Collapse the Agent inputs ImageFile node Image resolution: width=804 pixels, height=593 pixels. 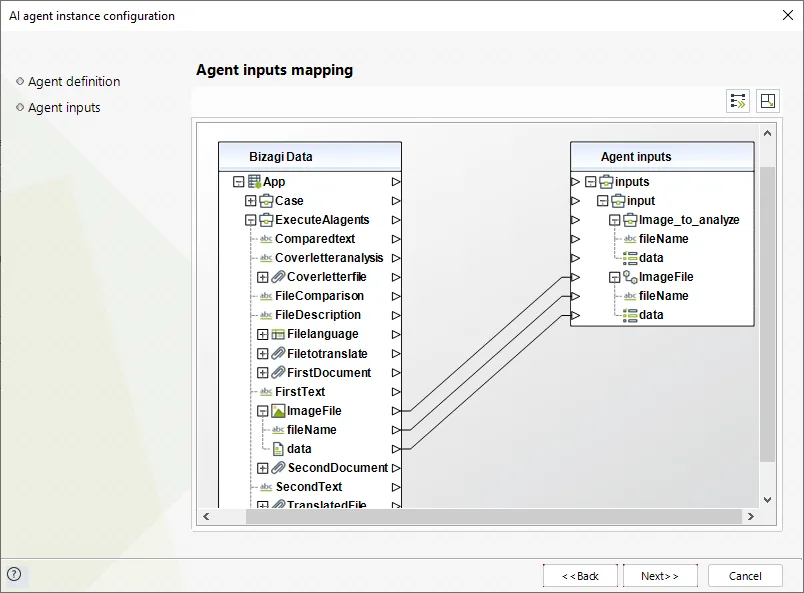[x=614, y=278]
